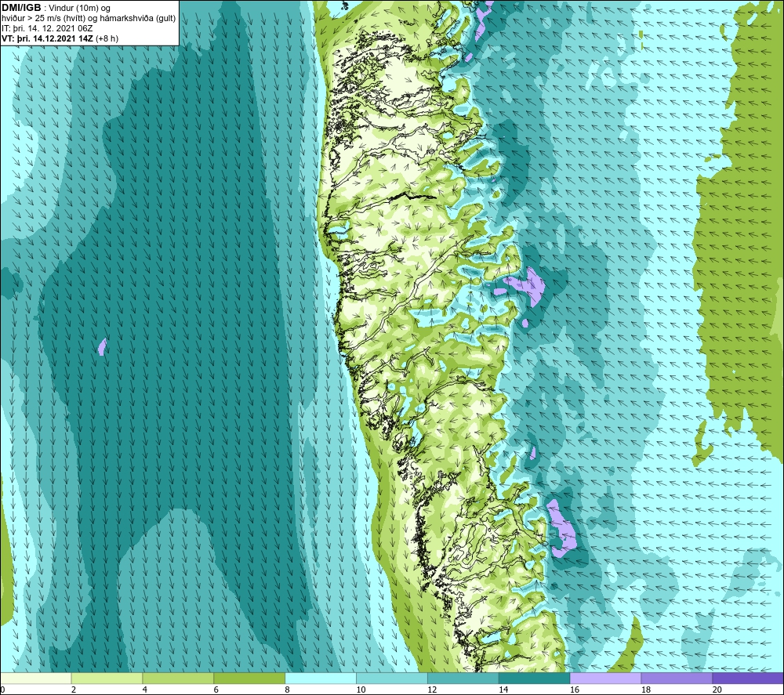Click the 6–8 m/s olive green swatch
This screenshot has width=784, height=695.
point(249,678)
